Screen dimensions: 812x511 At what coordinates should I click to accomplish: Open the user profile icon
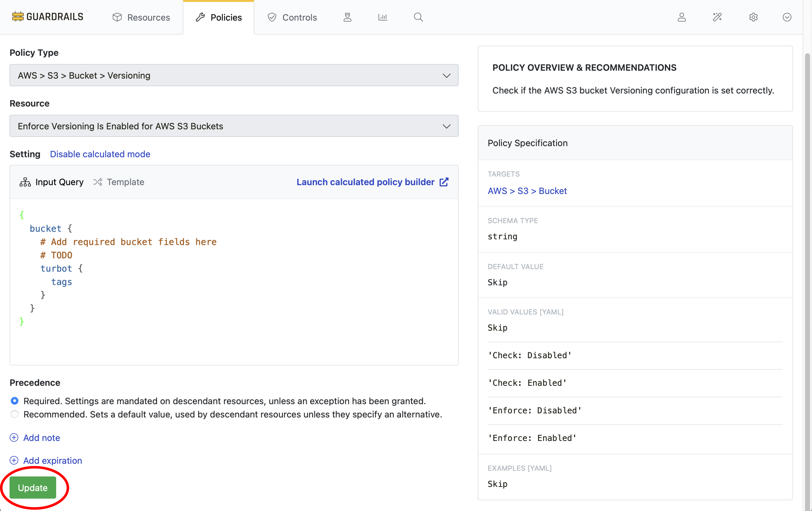coord(681,17)
